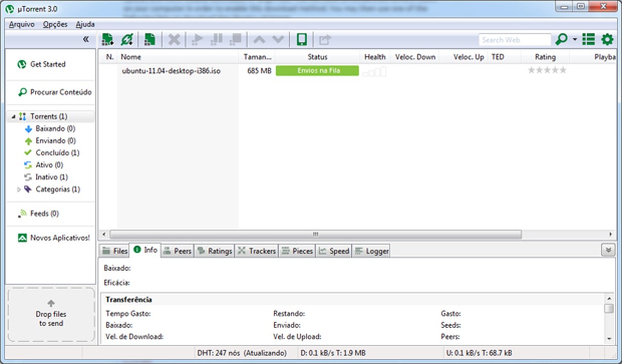Click the Add Torrent toolbar icon
This screenshot has height=364, width=622.
tap(107, 39)
